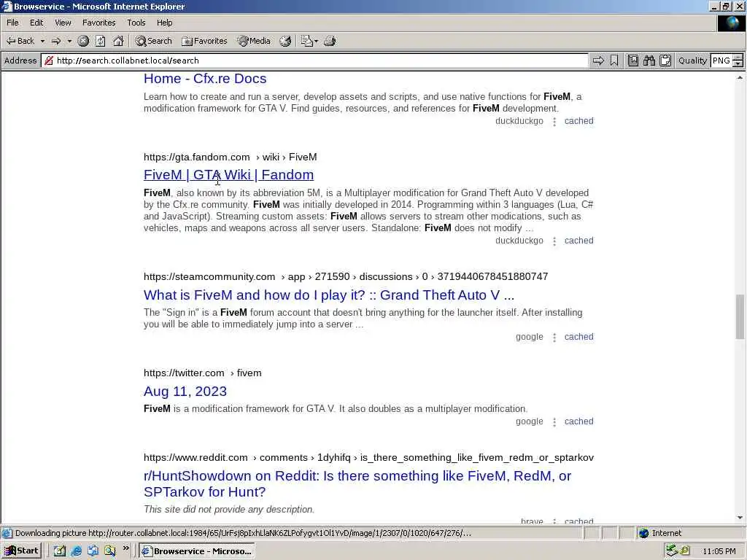Go forward with the Forward arrow
Image resolution: width=747 pixels, height=560 pixels.
(56, 41)
